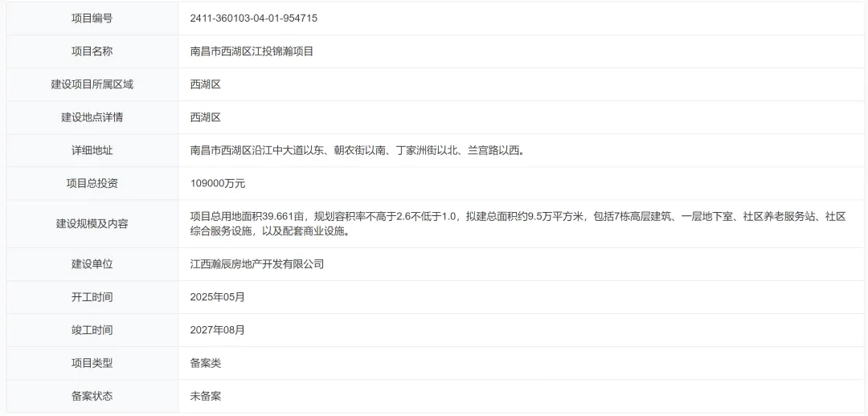868x416 pixels.
Task: Select the 项目类型 label
Action: coord(92,364)
